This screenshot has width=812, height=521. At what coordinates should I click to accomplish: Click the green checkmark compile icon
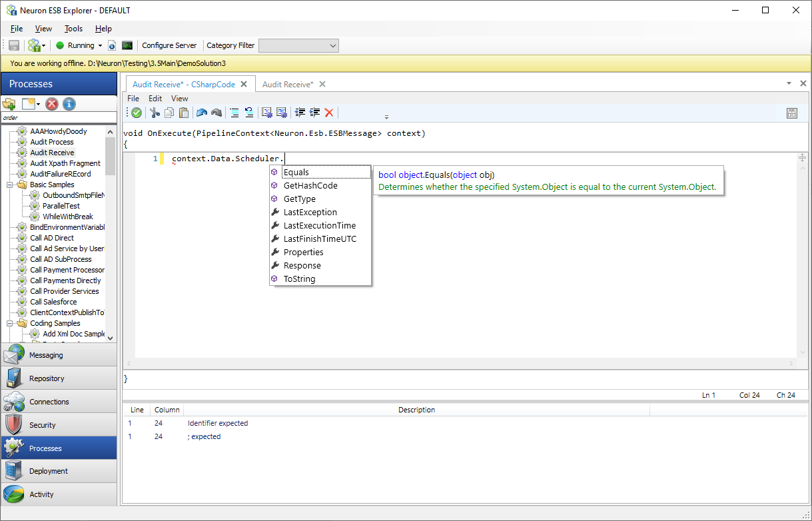pyautogui.click(x=136, y=113)
